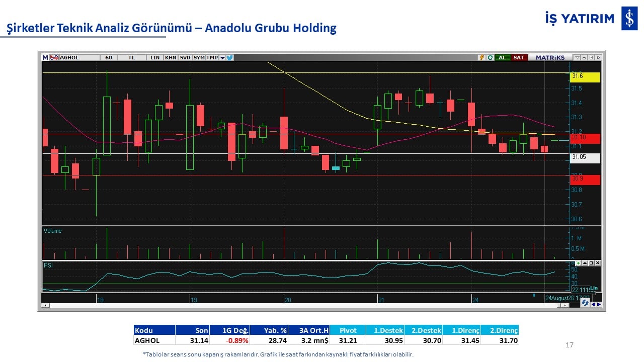
Task: Close the RSI indicator panel
Action: [x=598, y=263]
